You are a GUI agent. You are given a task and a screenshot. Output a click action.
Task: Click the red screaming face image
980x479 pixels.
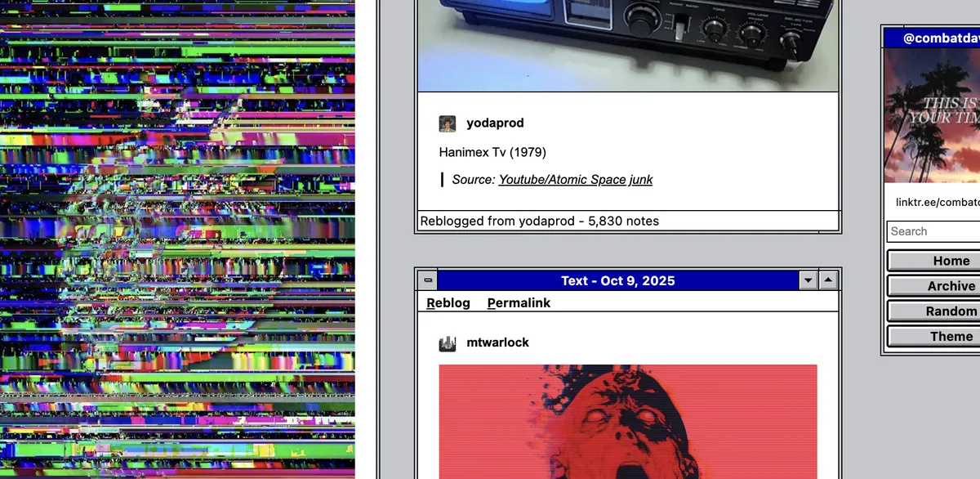[x=627, y=421]
